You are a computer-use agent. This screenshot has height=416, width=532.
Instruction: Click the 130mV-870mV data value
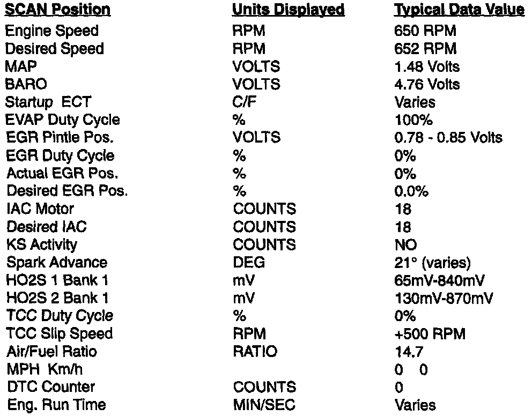click(444, 298)
